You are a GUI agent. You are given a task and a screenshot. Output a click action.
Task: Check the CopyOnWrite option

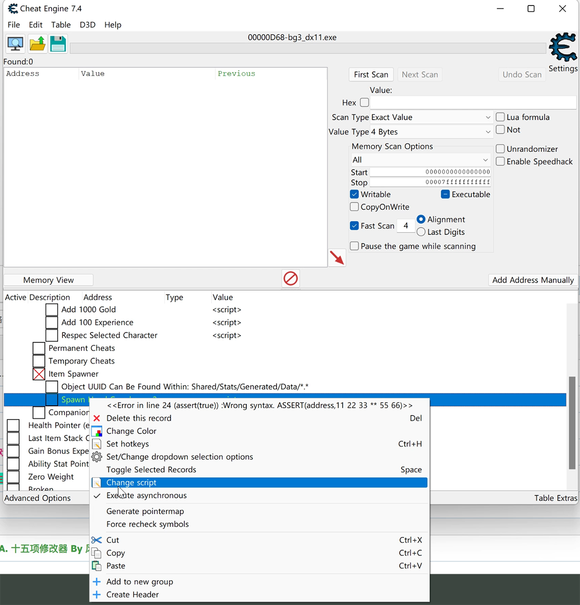(354, 207)
